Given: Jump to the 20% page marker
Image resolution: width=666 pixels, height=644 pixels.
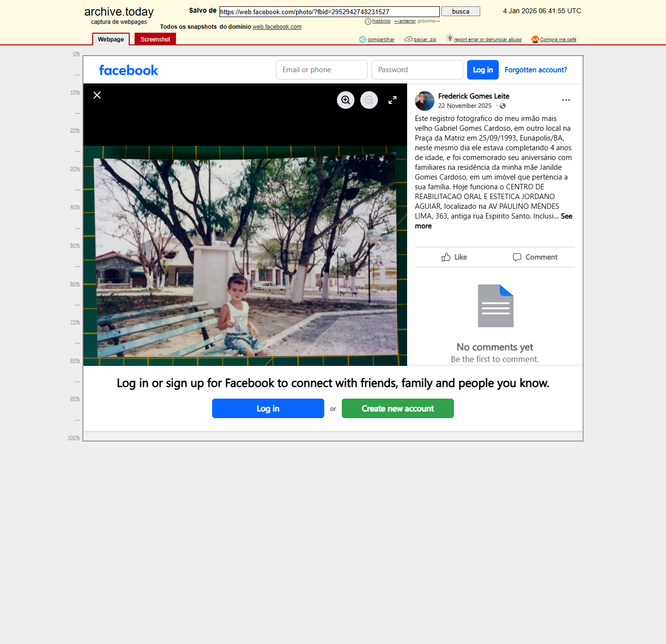Looking at the screenshot, I should click(75, 130).
